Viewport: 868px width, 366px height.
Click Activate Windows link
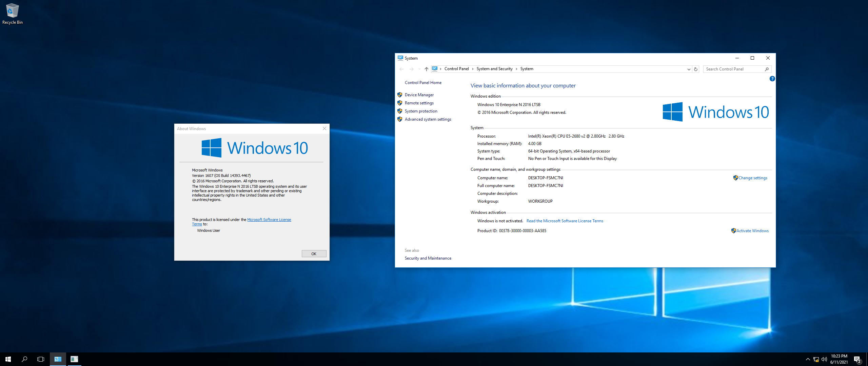[x=752, y=231]
